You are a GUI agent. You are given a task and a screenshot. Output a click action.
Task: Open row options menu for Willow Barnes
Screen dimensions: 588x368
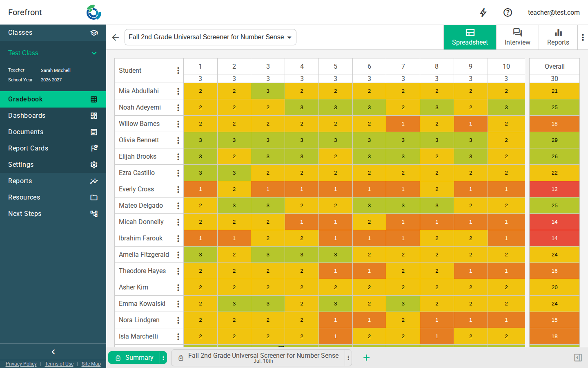point(178,123)
